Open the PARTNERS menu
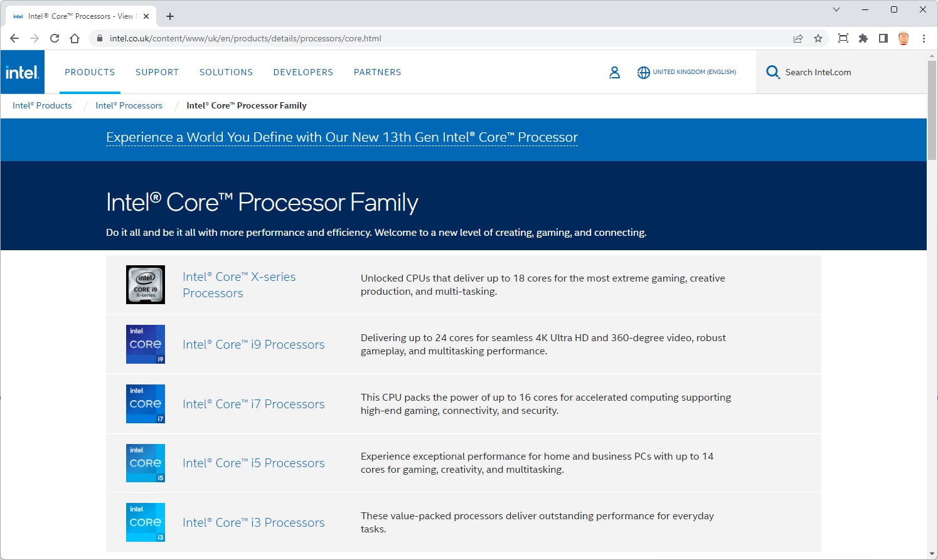This screenshot has height=560, width=938. pyautogui.click(x=377, y=72)
